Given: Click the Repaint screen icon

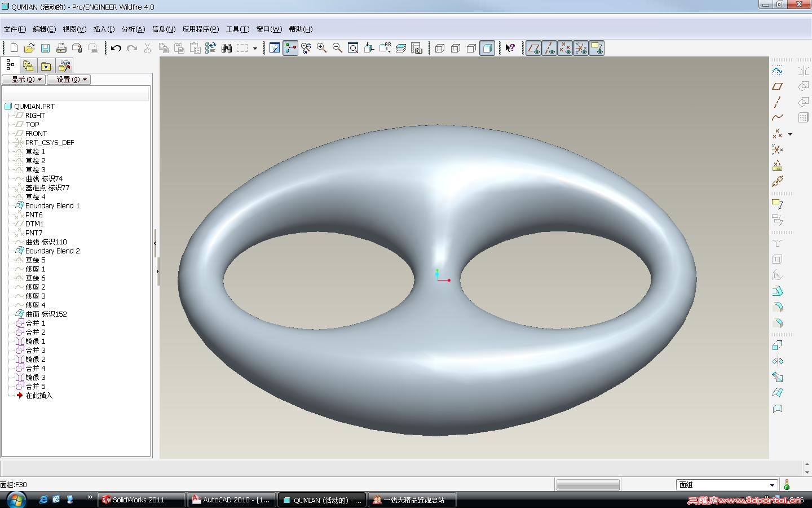Looking at the screenshot, I should coord(275,48).
